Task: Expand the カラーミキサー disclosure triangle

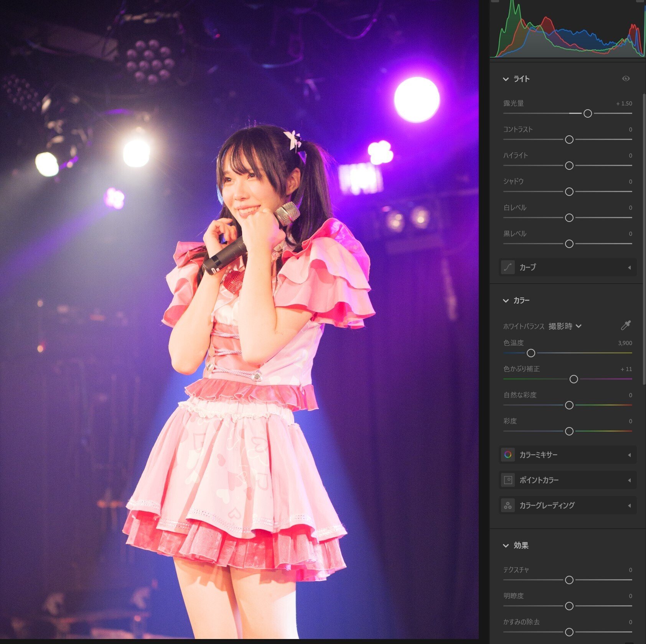Action: (x=629, y=455)
